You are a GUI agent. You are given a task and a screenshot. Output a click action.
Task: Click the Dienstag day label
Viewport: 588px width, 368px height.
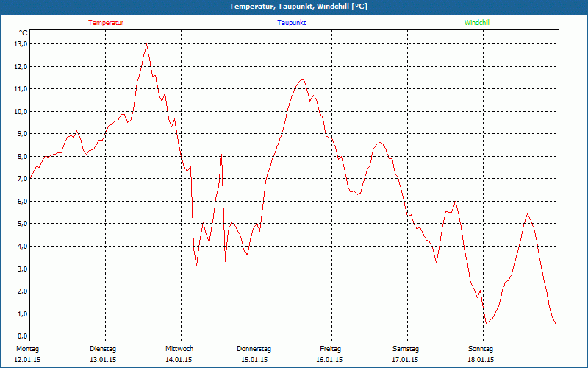tap(103, 349)
